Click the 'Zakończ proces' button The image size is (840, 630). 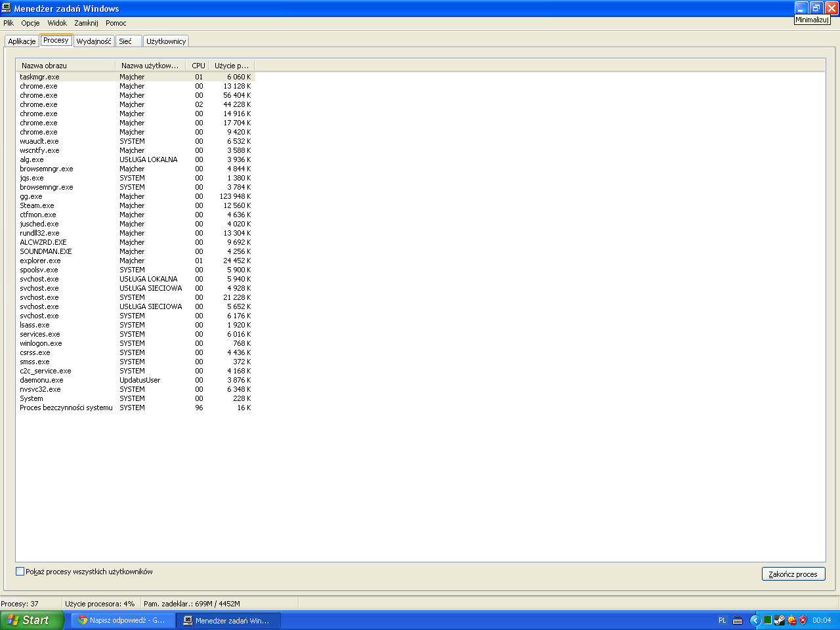coord(793,574)
